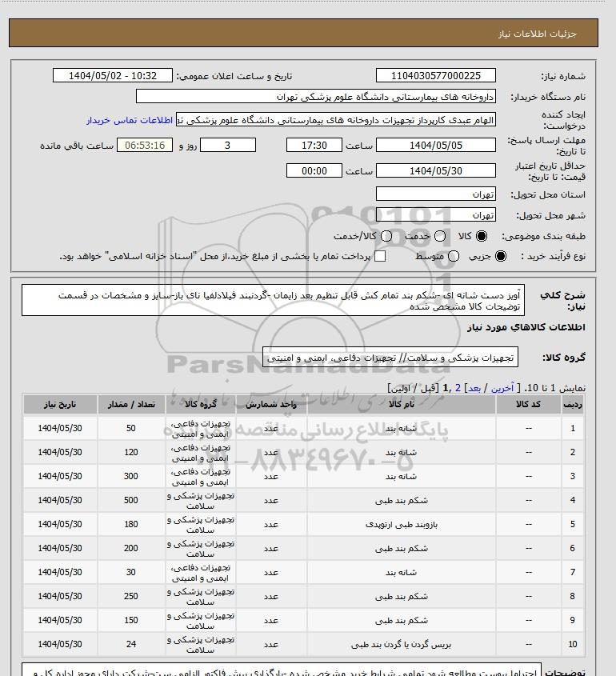
Task: Select the جزیی purchase type radio
Action: pos(501,256)
